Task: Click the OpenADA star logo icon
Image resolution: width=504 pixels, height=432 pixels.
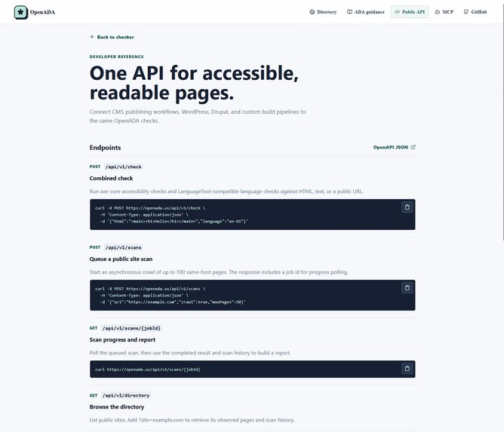Action: click(x=21, y=12)
